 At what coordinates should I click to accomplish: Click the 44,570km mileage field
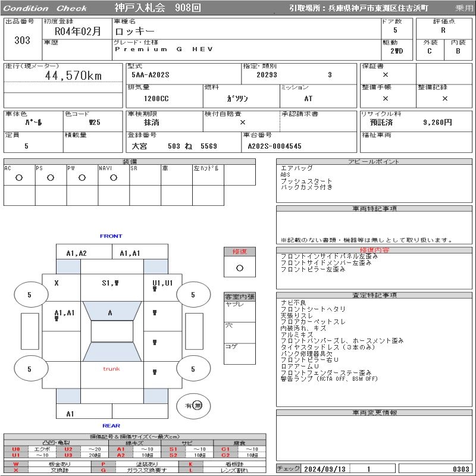tap(74, 76)
